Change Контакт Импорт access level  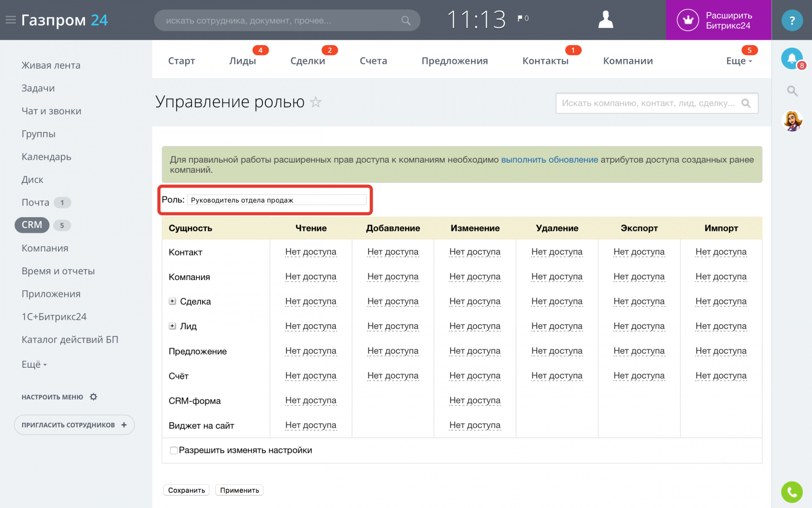point(721,252)
